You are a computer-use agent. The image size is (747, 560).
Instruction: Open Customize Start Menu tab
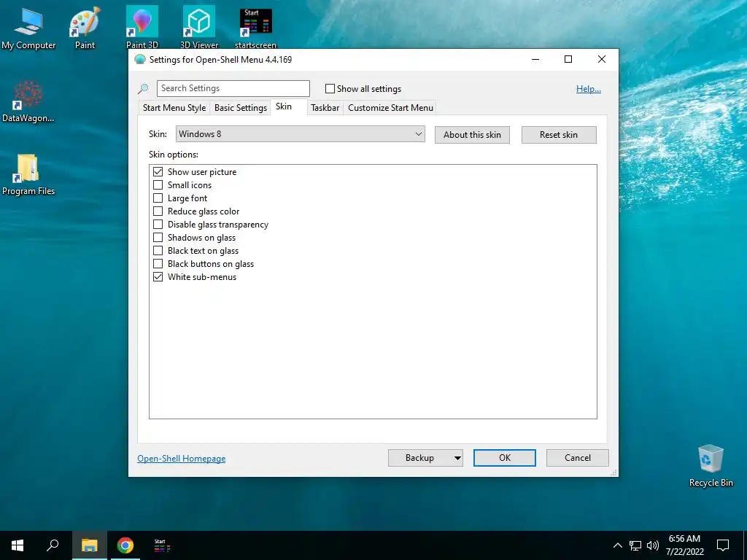[x=391, y=108]
